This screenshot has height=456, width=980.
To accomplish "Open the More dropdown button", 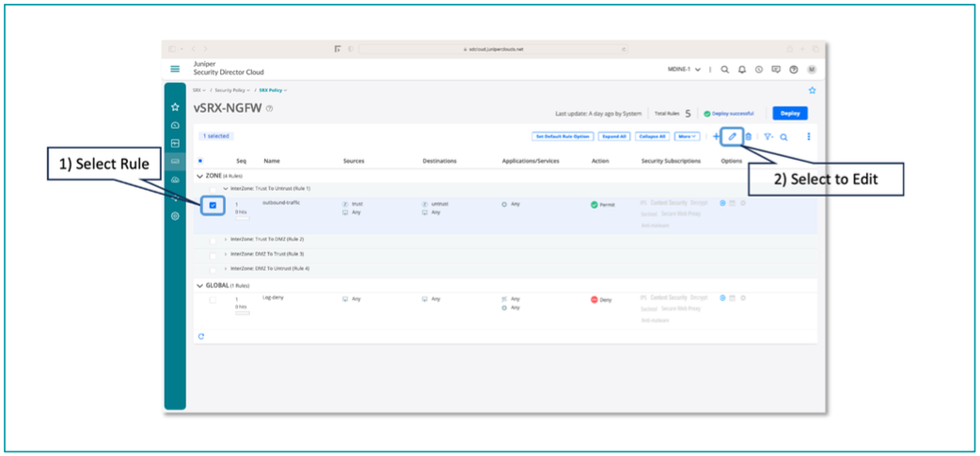I will [x=687, y=136].
